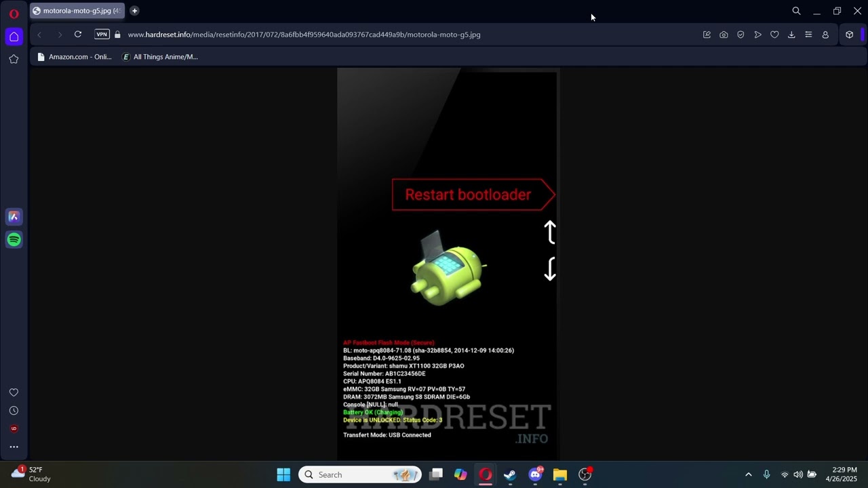Check the battery tray icon
The image size is (868, 488).
[812, 474]
